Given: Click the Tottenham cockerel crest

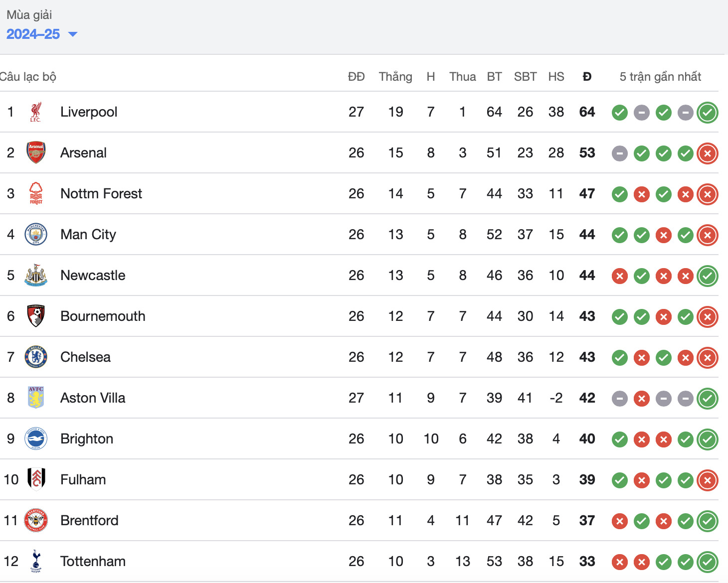Looking at the screenshot, I should (x=36, y=561).
